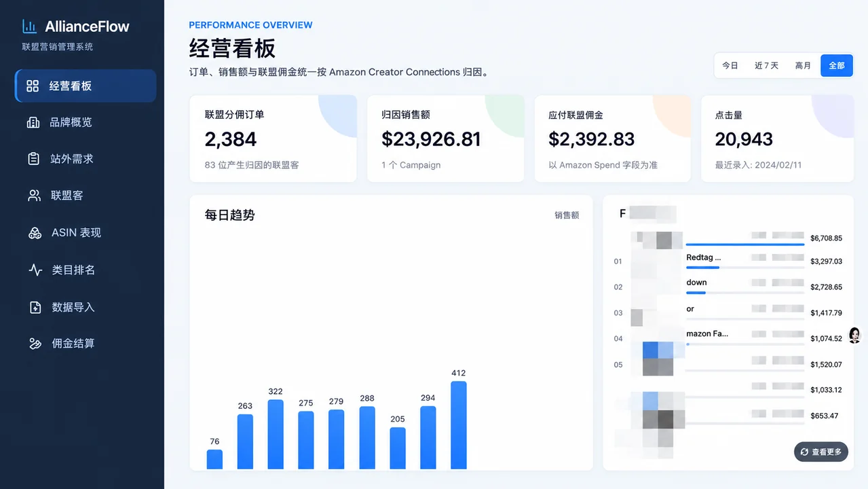This screenshot has height=489, width=868.
Task: Click the chart bar labeled 288
Action: (367, 438)
